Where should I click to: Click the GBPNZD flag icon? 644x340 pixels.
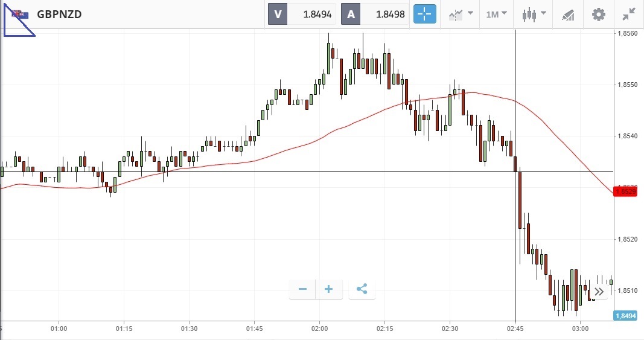(x=20, y=14)
